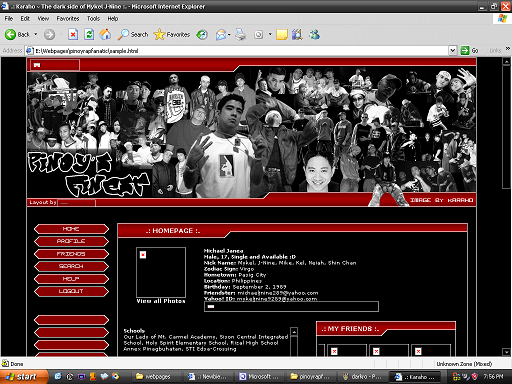512x384 pixels.
Task: Open the Mail icon in toolbar
Action: click(221, 34)
